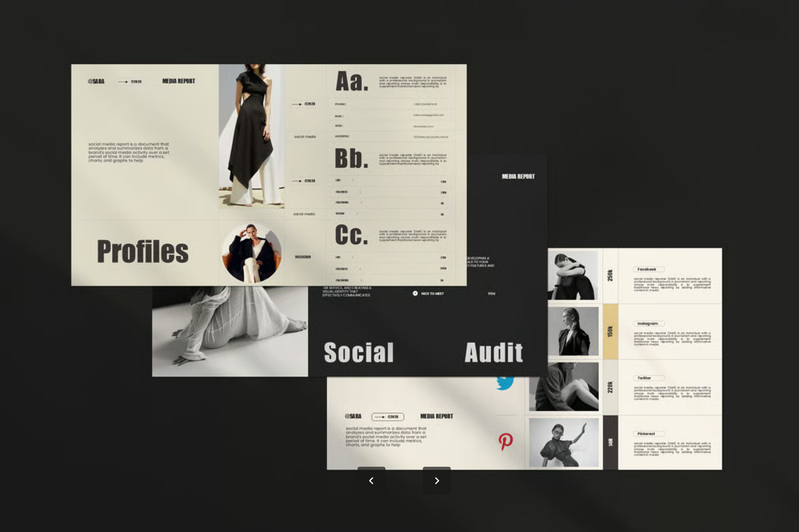Viewport: 799px width, 532px height.
Task: Click the 'ADDRESS:' contact row label
Action: 342,136
